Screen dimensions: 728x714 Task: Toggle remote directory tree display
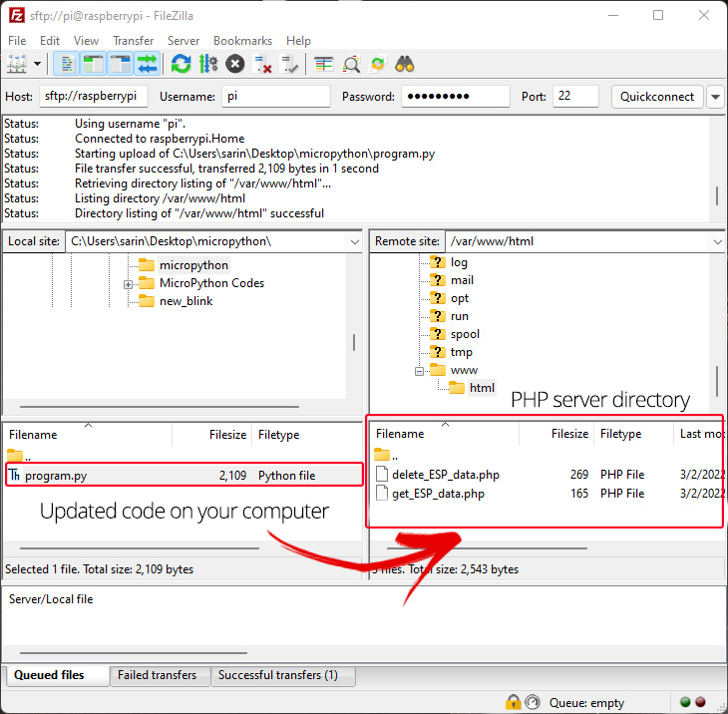pyautogui.click(x=121, y=64)
